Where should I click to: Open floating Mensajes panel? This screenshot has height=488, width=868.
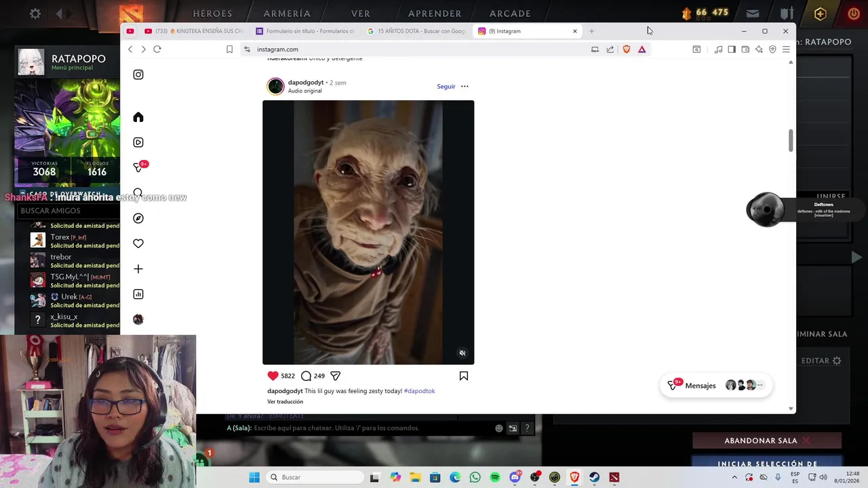point(715,385)
